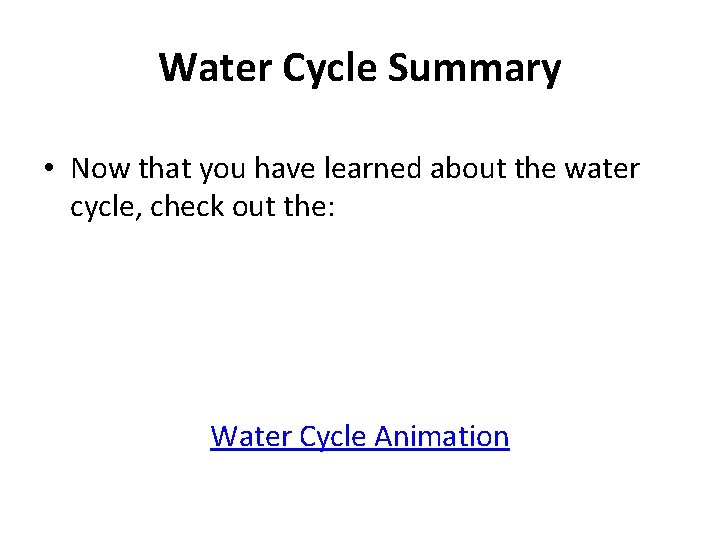Viewport: 720px width, 540px height.
Task: Click the word "out" in the second line
Action: point(253,208)
